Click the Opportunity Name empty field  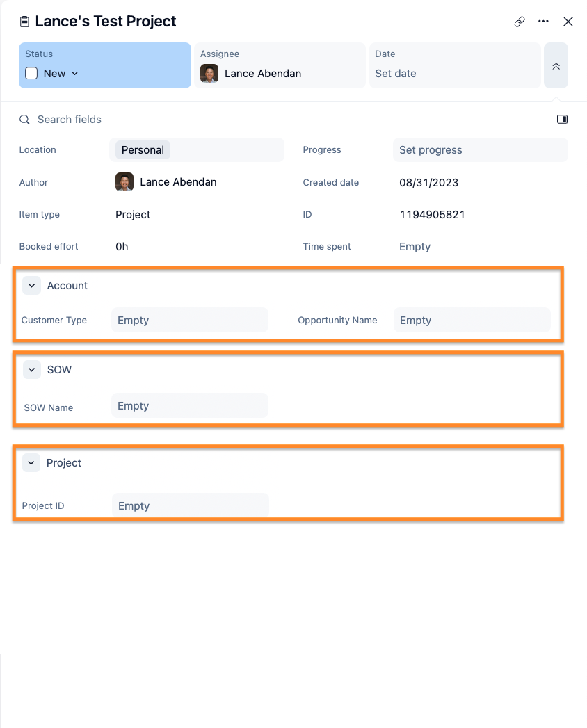[472, 321]
